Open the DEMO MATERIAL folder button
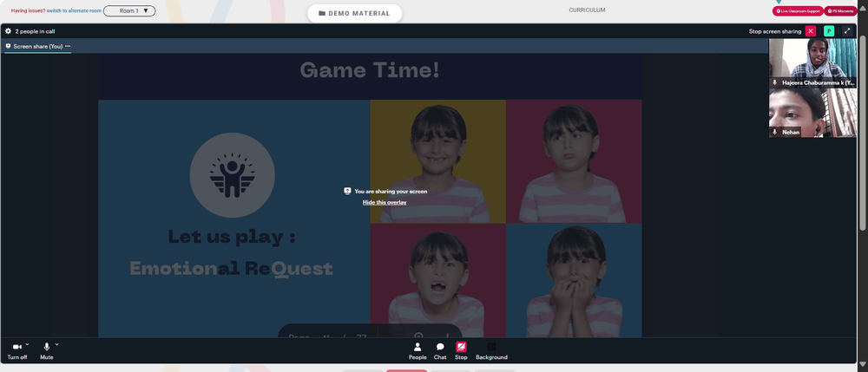Image resolution: width=868 pixels, height=372 pixels. tap(354, 13)
